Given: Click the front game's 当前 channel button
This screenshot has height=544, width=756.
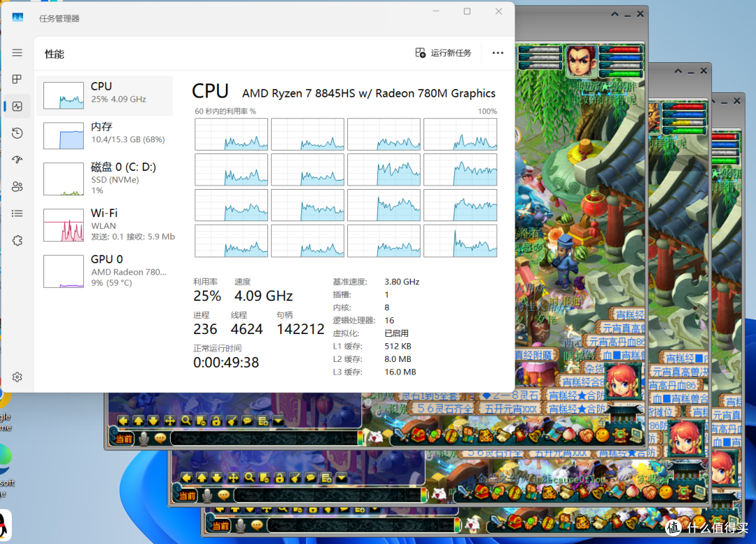Looking at the screenshot, I should pos(124,438).
